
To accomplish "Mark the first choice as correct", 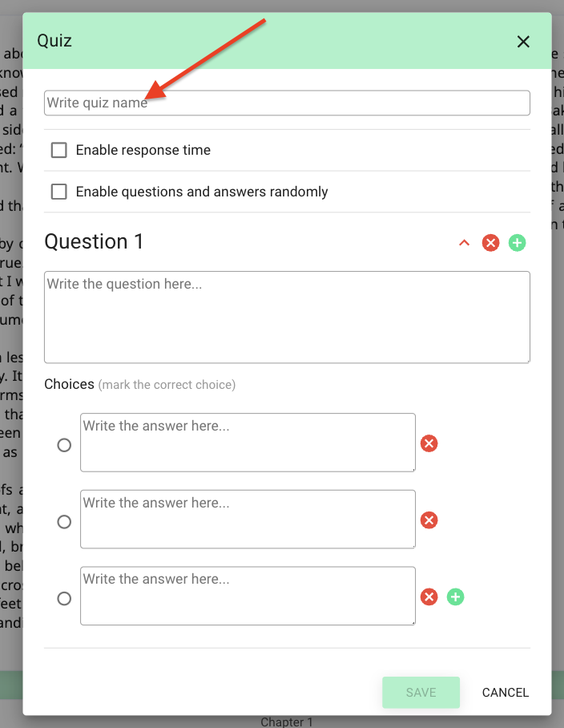I will pos(64,445).
